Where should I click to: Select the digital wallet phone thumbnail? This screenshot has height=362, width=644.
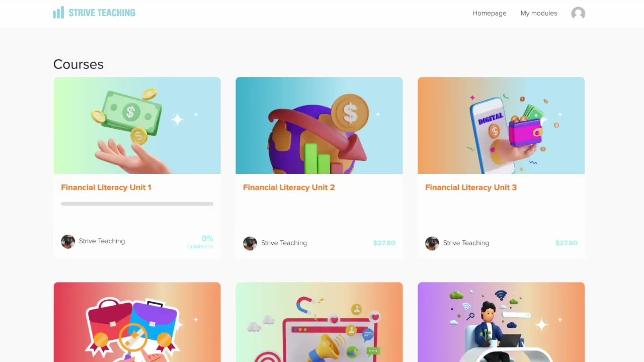501,126
